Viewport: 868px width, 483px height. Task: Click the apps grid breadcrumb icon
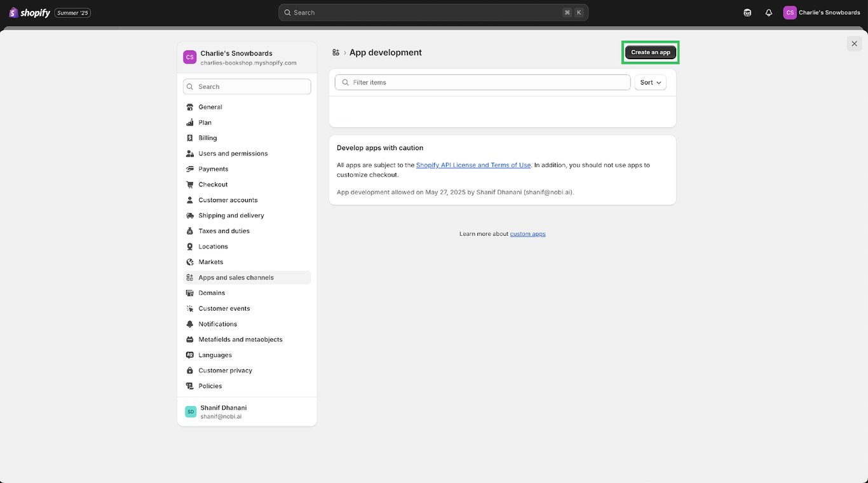336,53
